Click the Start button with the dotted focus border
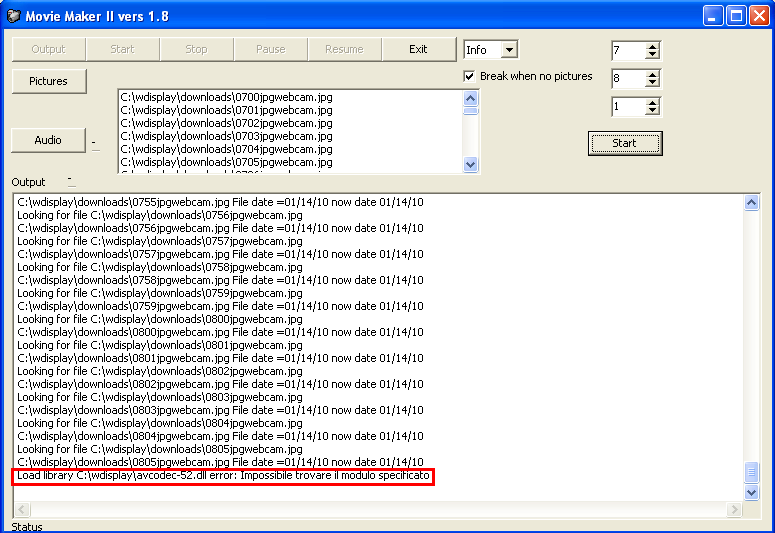 [625, 143]
